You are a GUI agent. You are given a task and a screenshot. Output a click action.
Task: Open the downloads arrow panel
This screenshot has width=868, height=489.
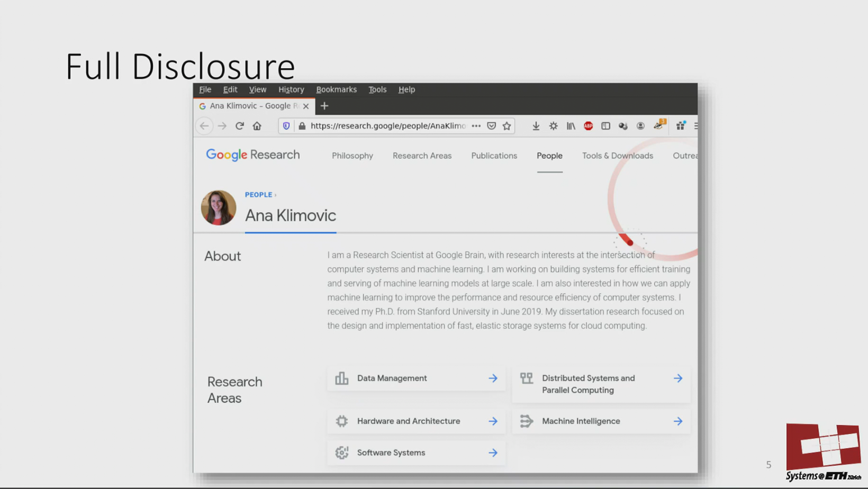click(x=536, y=126)
